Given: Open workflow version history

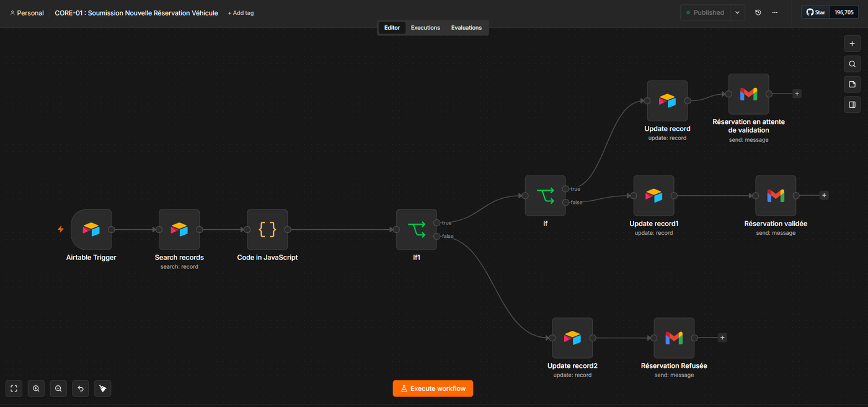Looking at the screenshot, I should point(758,12).
